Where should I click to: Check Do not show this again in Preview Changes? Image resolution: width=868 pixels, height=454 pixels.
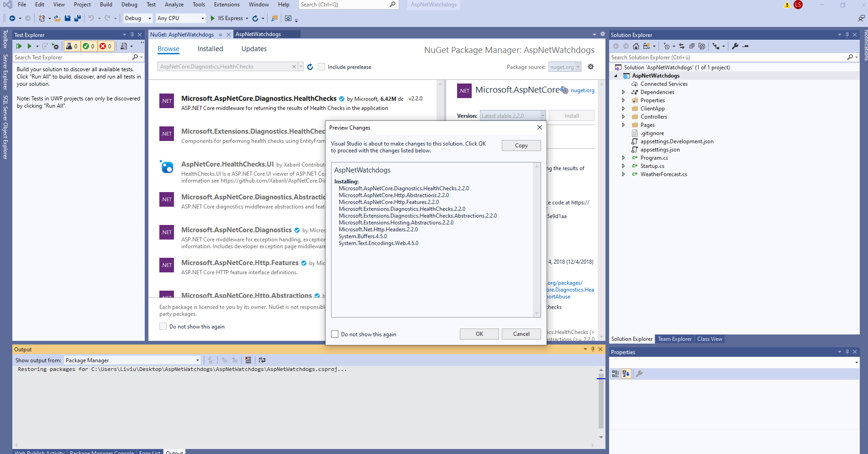point(335,334)
